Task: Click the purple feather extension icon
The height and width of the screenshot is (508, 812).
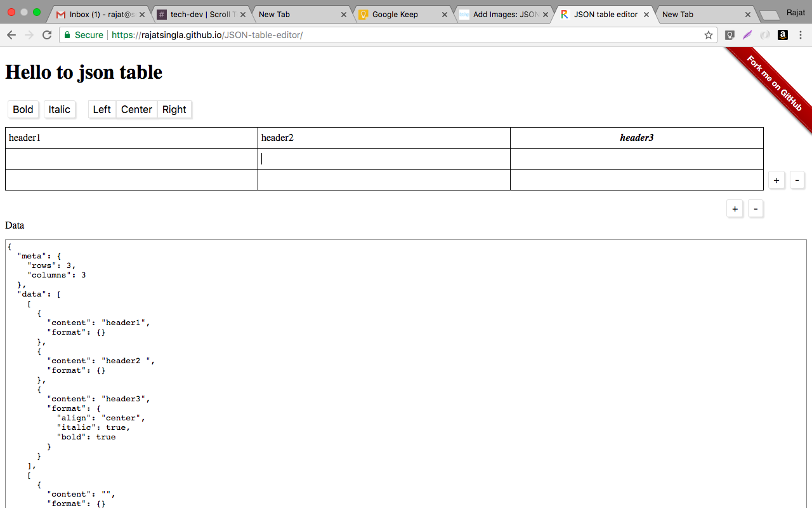Action: (x=747, y=35)
